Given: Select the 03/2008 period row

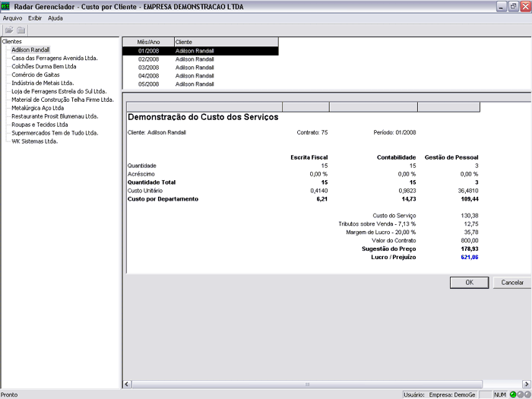Looking at the screenshot, I should [x=147, y=68].
